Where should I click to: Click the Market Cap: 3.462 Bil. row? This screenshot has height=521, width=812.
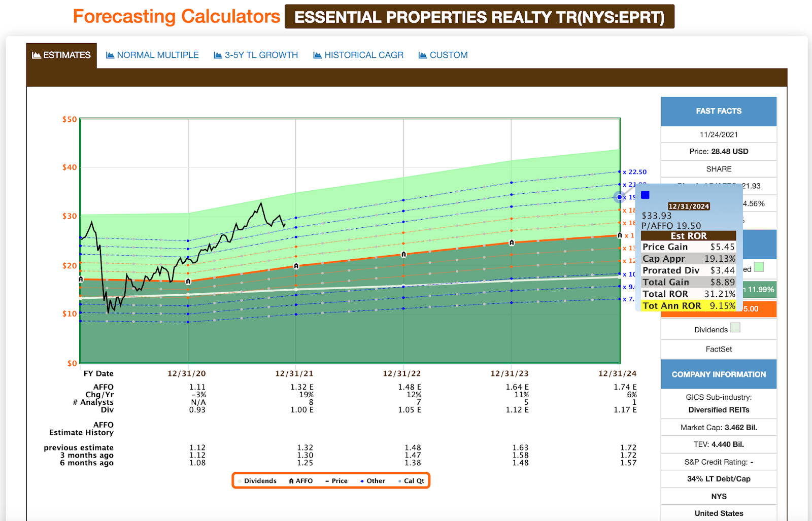[719, 428]
